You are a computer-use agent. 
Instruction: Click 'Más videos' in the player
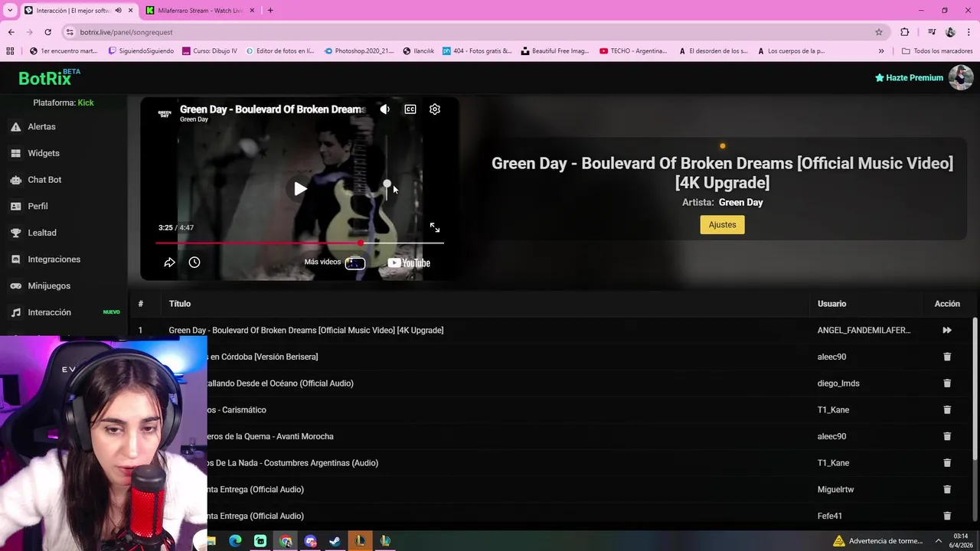point(322,262)
